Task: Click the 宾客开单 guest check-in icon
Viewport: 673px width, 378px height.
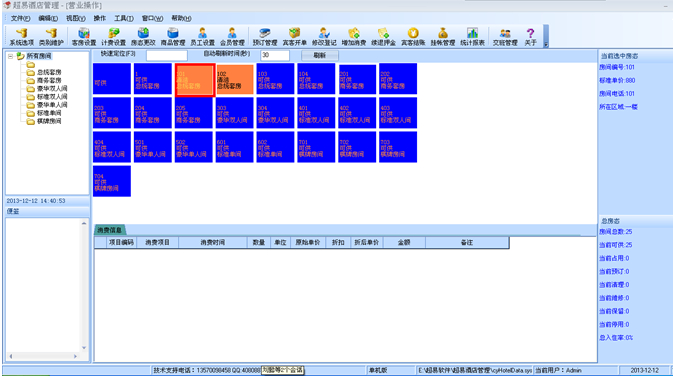Action: (x=294, y=36)
